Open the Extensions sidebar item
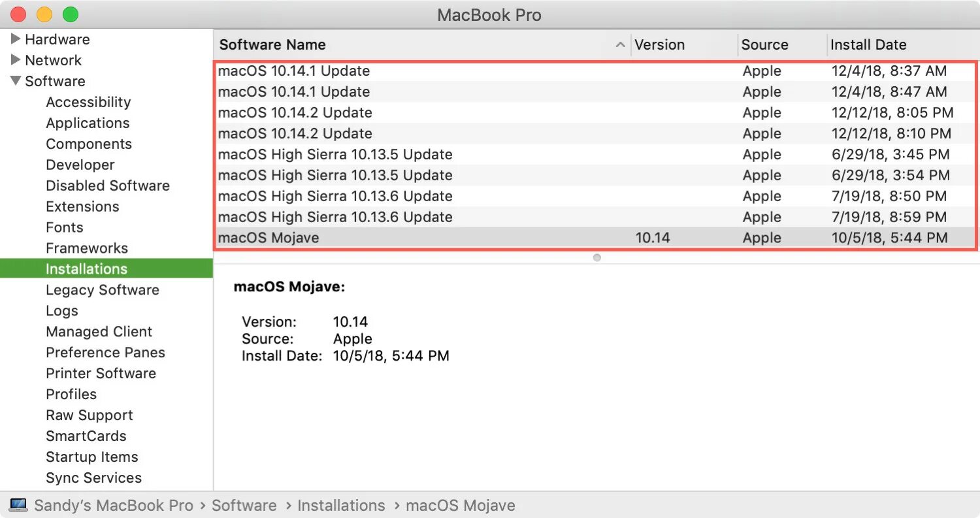The width and height of the screenshot is (980, 518). pyautogui.click(x=82, y=206)
